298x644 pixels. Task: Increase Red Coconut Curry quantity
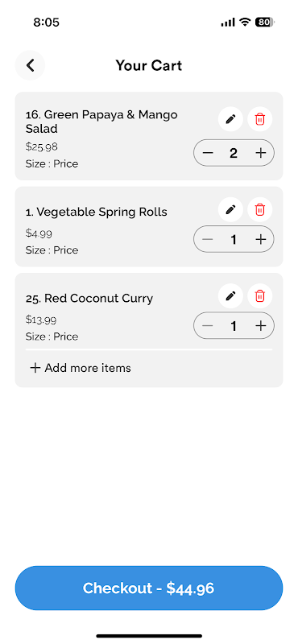tap(261, 326)
